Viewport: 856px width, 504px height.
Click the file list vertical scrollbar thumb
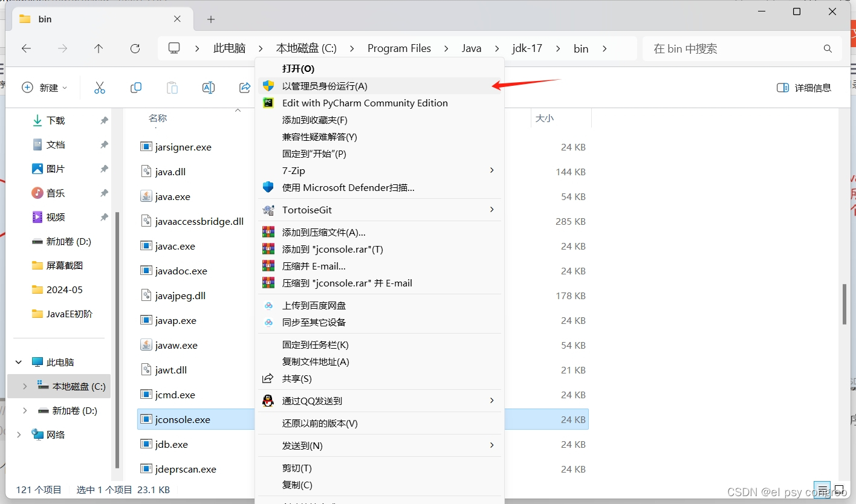tap(845, 304)
